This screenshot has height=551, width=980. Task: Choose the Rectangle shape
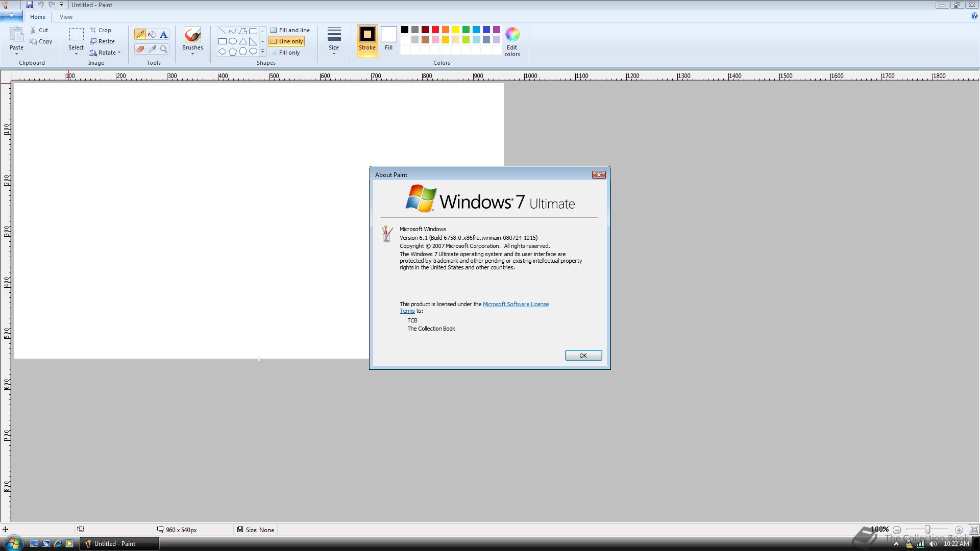point(223,41)
